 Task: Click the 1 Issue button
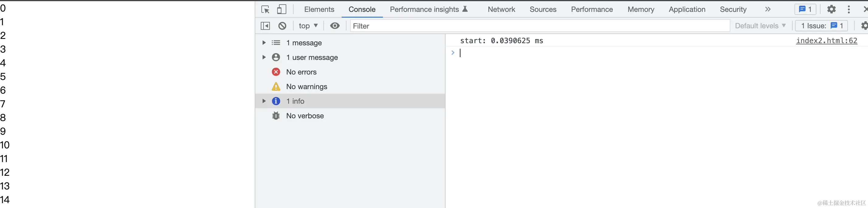click(821, 26)
